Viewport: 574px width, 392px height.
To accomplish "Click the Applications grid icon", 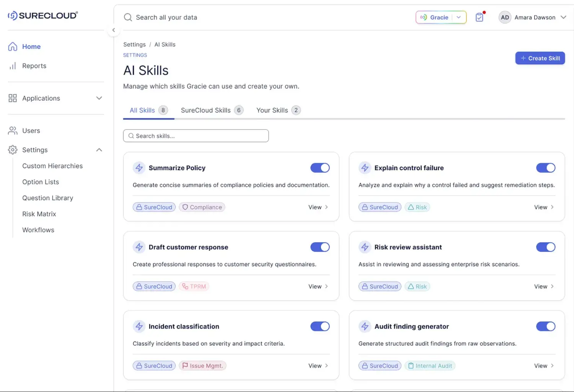I will pos(13,98).
